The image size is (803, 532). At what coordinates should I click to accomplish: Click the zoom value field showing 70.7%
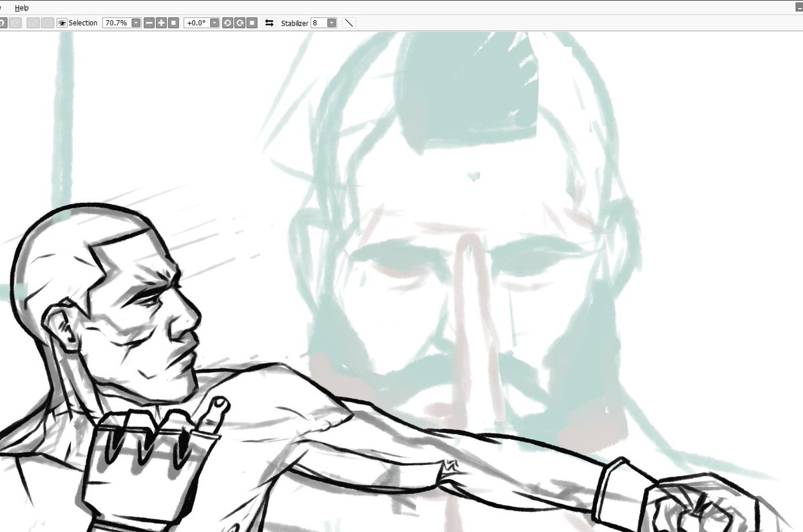pos(117,22)
